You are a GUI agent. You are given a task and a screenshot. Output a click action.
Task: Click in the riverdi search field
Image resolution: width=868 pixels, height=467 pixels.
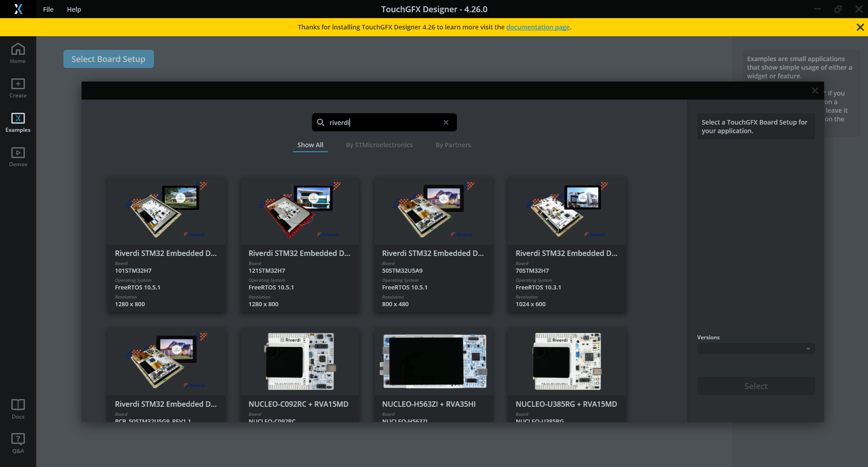384,122
